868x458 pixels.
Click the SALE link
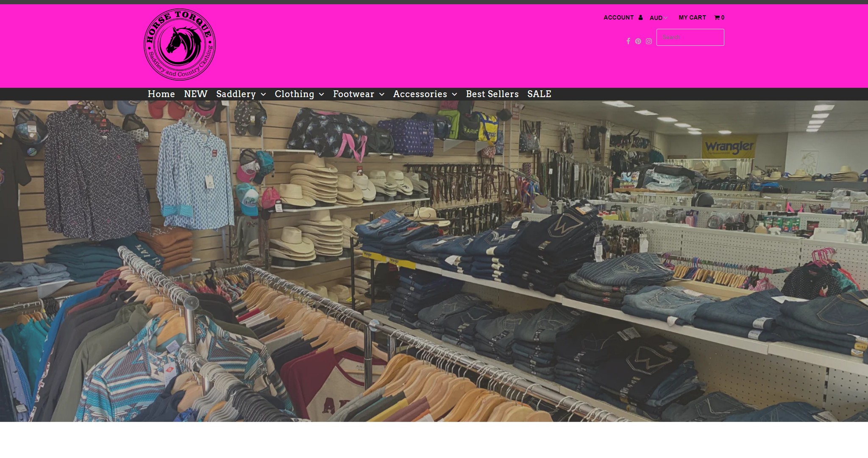click(x=539, y=94)
